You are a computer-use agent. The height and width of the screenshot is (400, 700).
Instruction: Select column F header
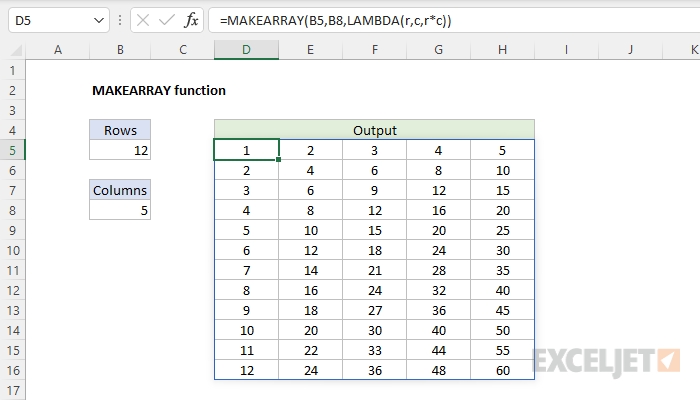point(375,50)
